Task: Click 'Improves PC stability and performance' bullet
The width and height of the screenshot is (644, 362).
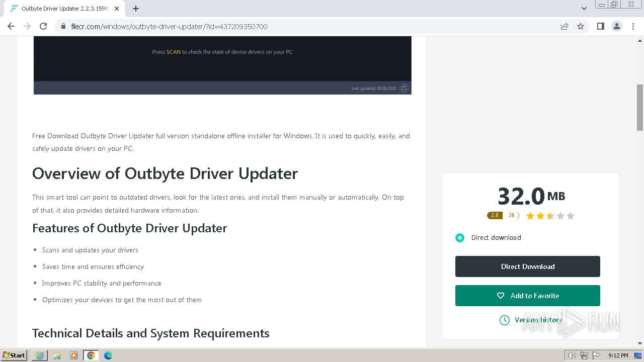Action: point(102,283)
